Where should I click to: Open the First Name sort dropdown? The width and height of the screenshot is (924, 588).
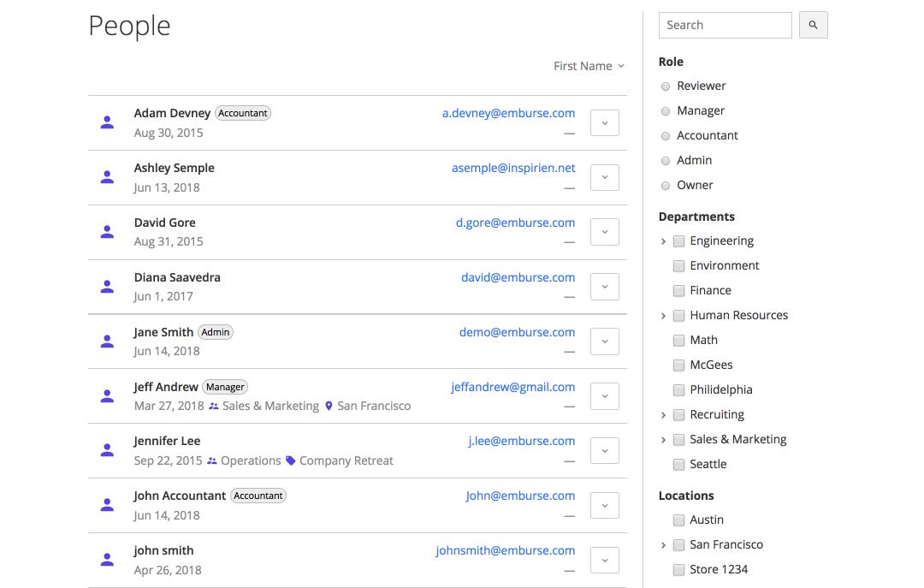(x=589, y=66)
